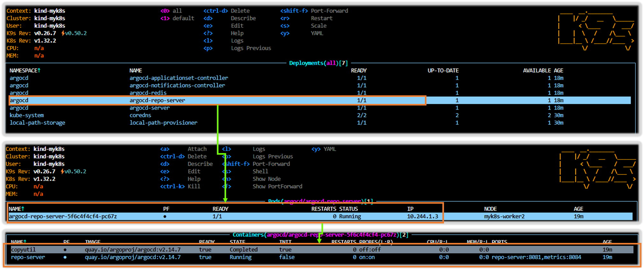Viewport: 644px width, 270px height.
Task: Select the copyutil container row
Action: point(322,250)
